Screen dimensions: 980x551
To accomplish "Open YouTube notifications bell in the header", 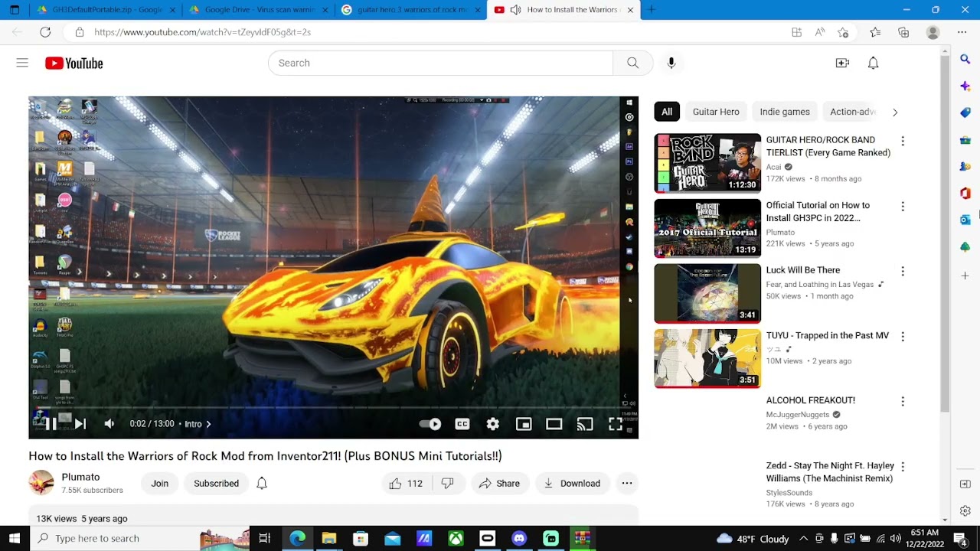I will click(x=873, y=63).
